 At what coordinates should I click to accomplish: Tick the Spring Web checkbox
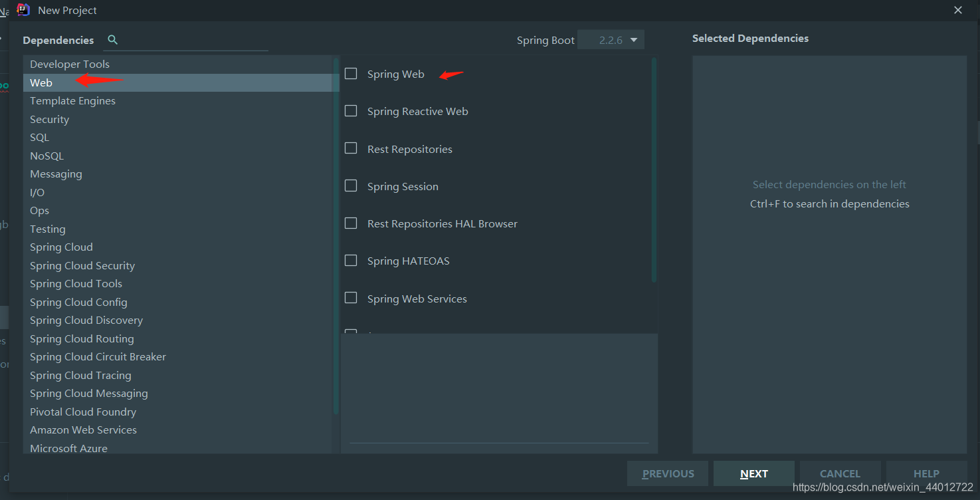click(351, 73)
